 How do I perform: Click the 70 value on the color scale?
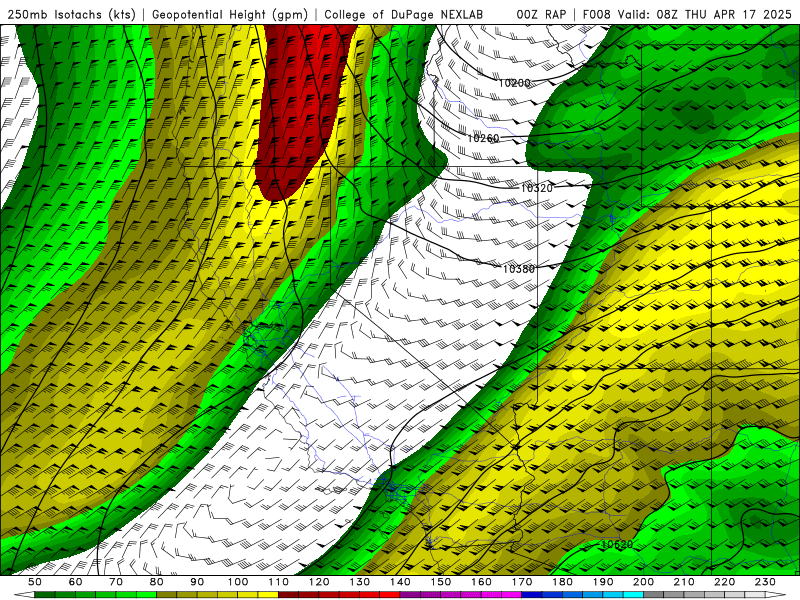point(116,582)
